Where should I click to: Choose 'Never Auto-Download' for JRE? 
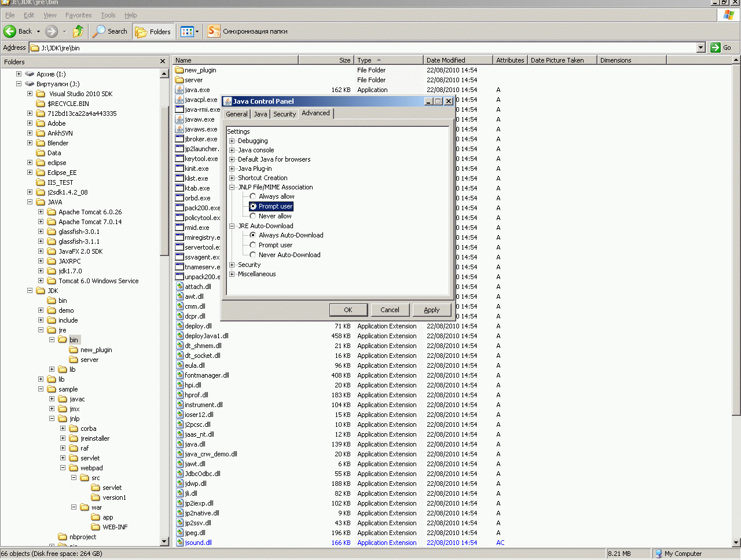click(253, 255)
